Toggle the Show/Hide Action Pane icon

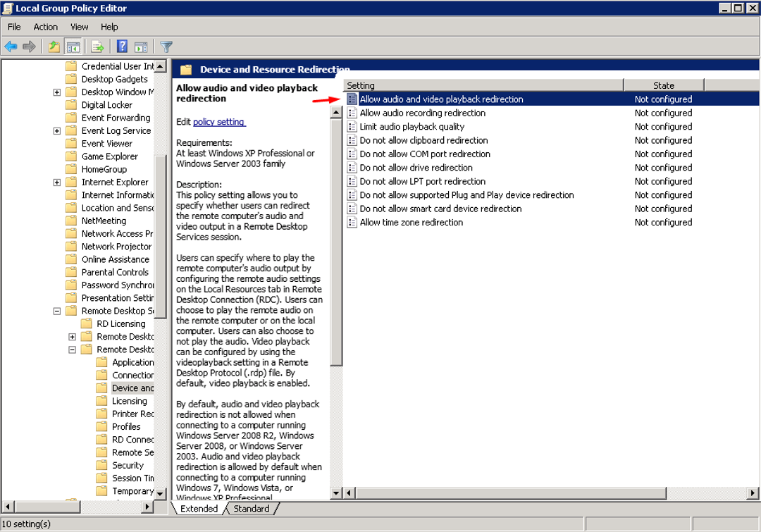click(141, 47)
